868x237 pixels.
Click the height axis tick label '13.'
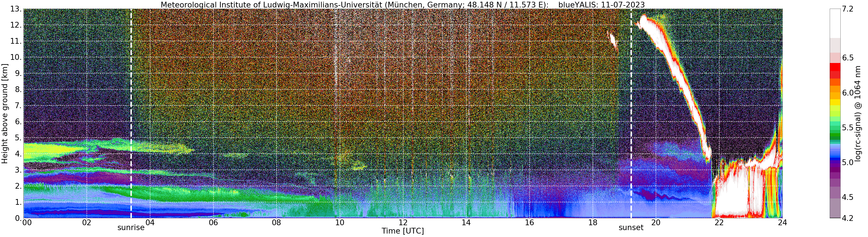pos(16,9)
